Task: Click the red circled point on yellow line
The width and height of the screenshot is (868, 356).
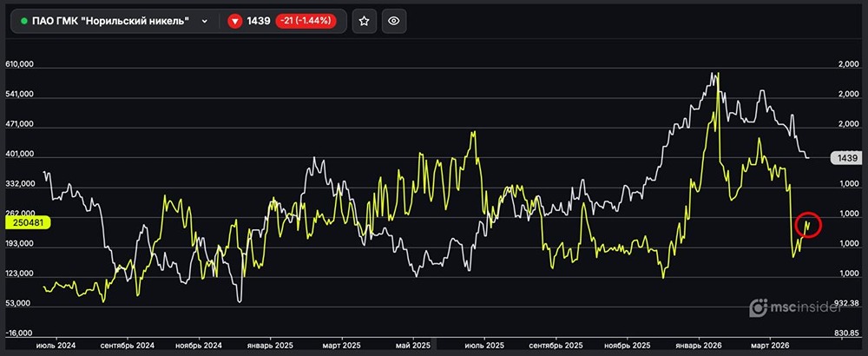Action: [808, 224]
